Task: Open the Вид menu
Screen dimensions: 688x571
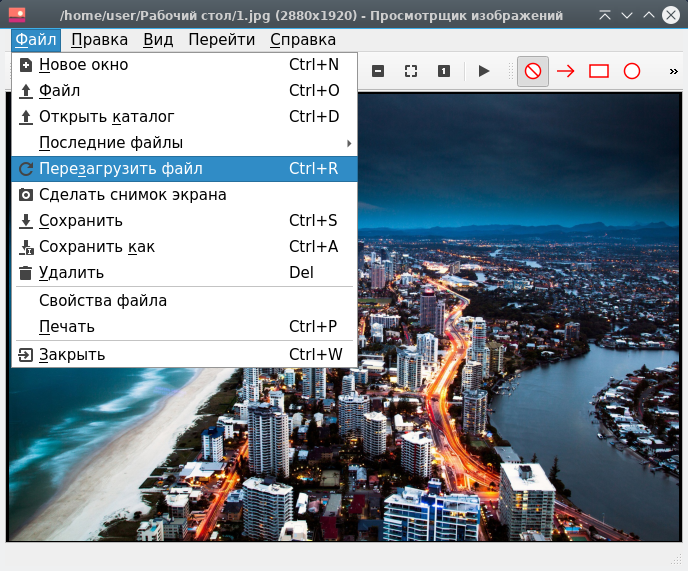Action: (x=158, y=40)
